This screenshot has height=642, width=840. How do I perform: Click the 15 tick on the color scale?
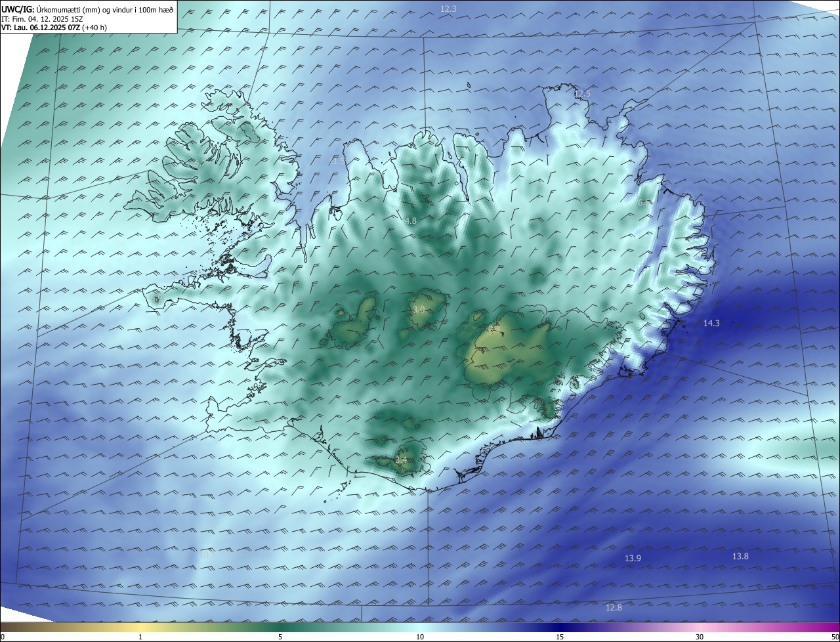point(560,637)
